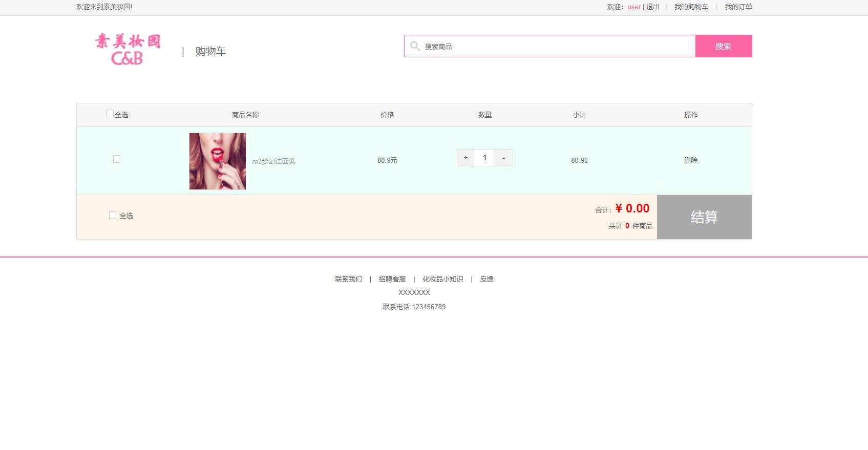Open the 招聘客服 footer link
This screenshot has width=868, height=450.
click(x=392, y=279)
